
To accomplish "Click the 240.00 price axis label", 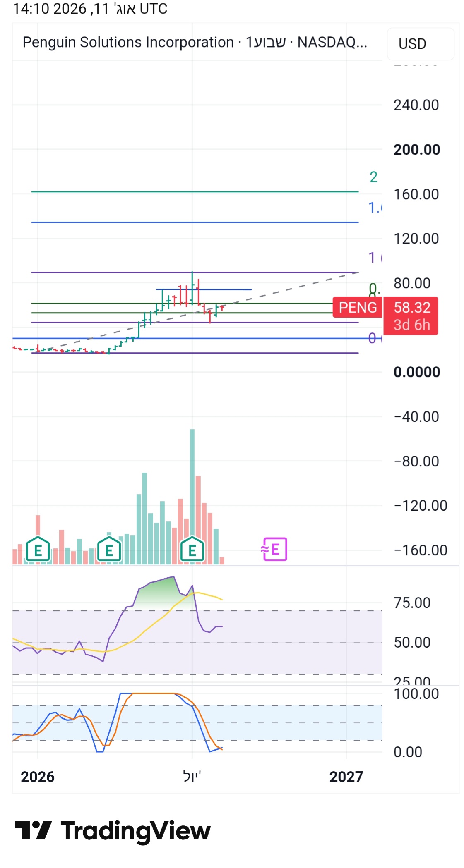I will coord(416,105).
